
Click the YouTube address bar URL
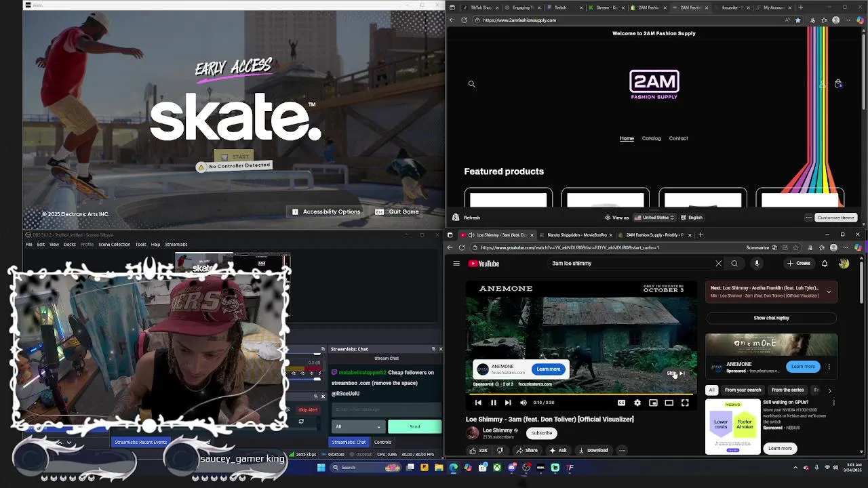[x=570, y=248]
